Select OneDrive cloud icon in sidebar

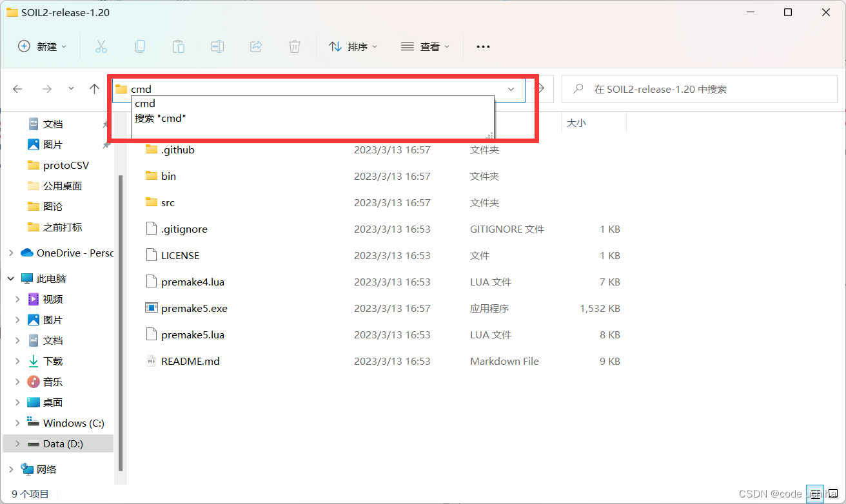point(27,253)
